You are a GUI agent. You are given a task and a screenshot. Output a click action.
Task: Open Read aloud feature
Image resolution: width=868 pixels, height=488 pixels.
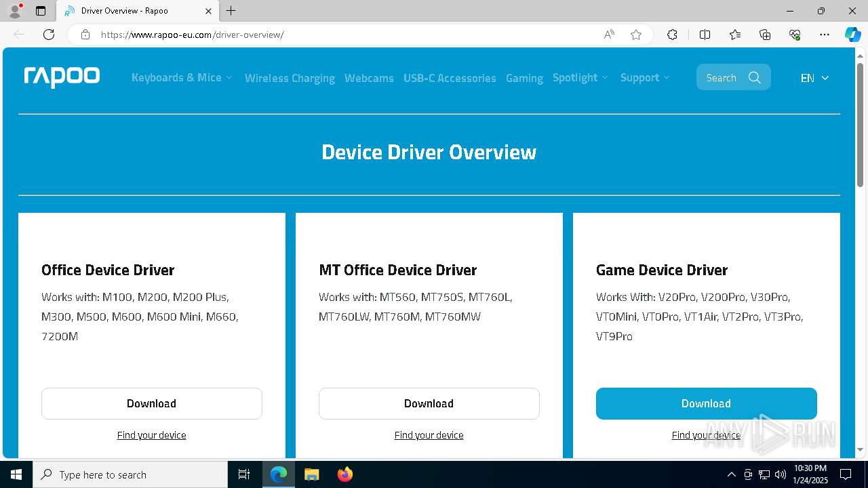click(609, 35)
